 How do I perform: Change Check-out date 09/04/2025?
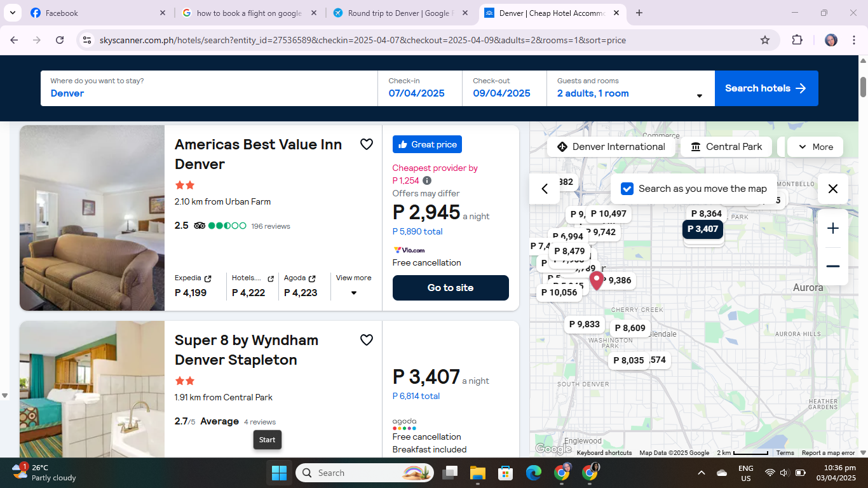pyautogui.click(x=505, y=88)
